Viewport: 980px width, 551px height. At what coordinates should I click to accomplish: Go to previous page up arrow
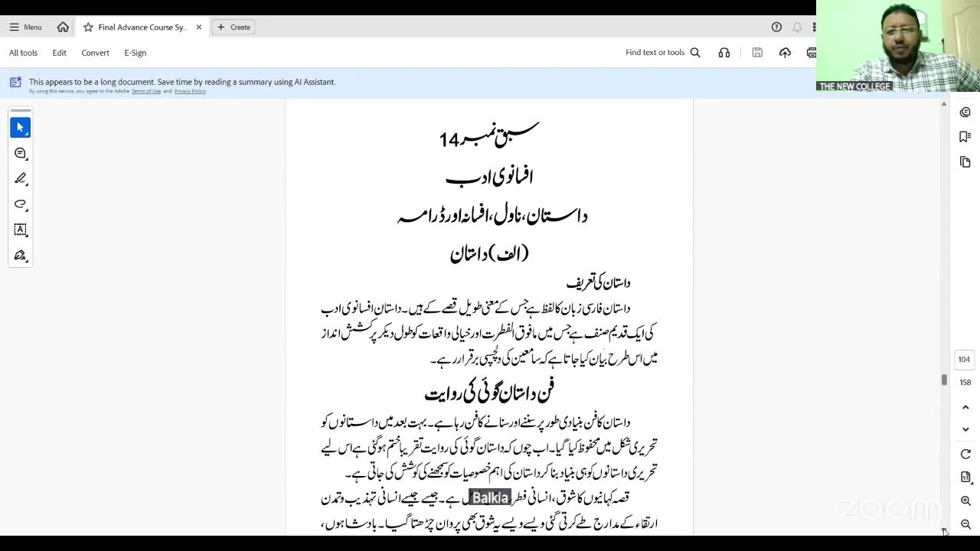[965, 408]
